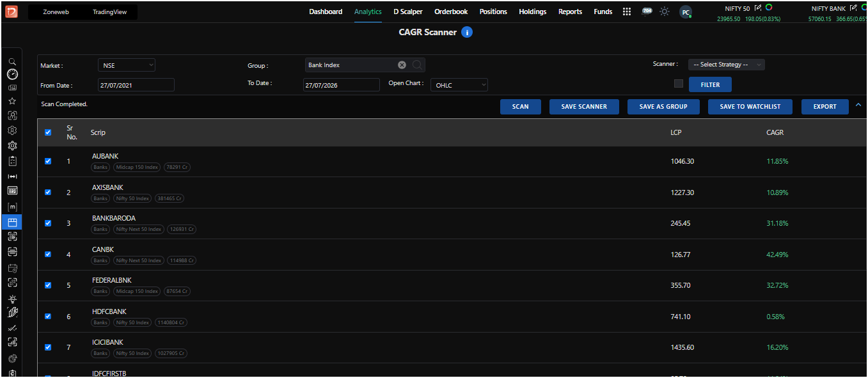The height and width of the screenshot is (378, 868).
Task: Toggle light theme using the sun icon
Action: 665,12
